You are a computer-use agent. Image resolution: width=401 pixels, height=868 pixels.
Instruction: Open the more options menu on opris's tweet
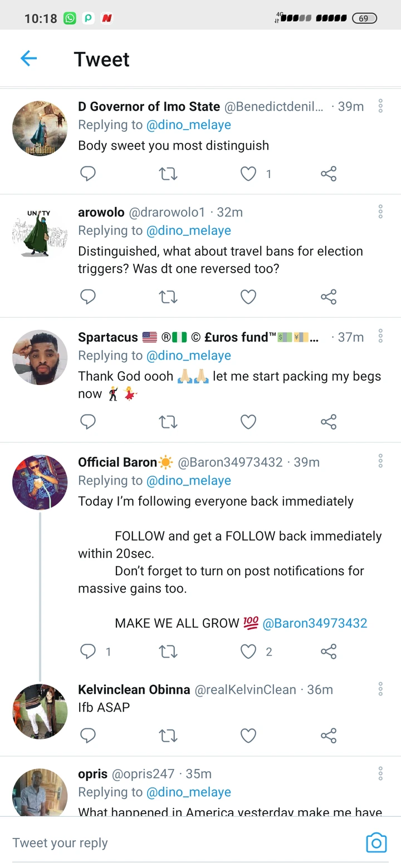pyautogui.click(x=380, y=773)
